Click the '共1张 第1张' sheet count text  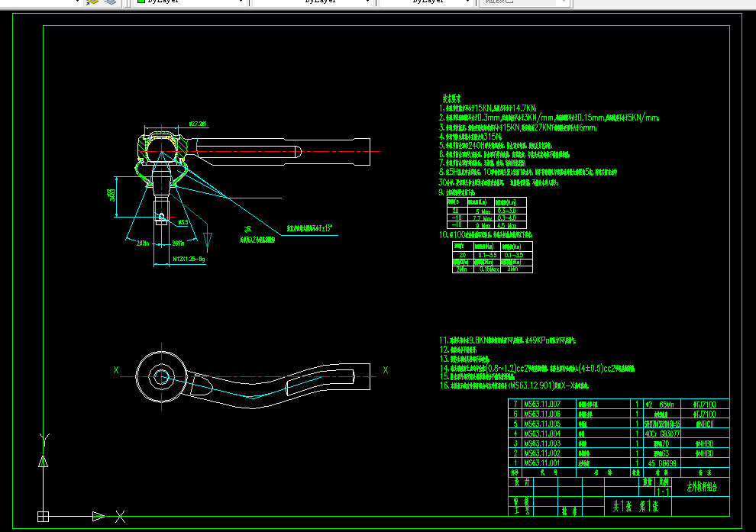tap(635, 506)
